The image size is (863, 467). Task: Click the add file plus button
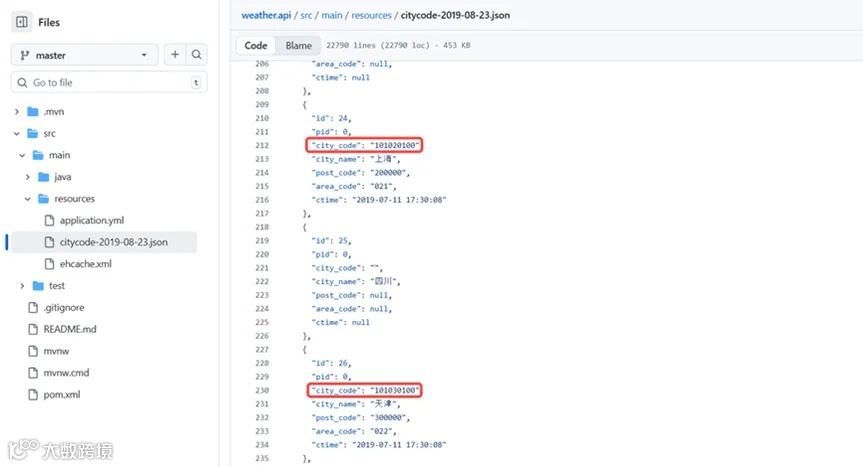pyautogui.click(x=174, y=54)
